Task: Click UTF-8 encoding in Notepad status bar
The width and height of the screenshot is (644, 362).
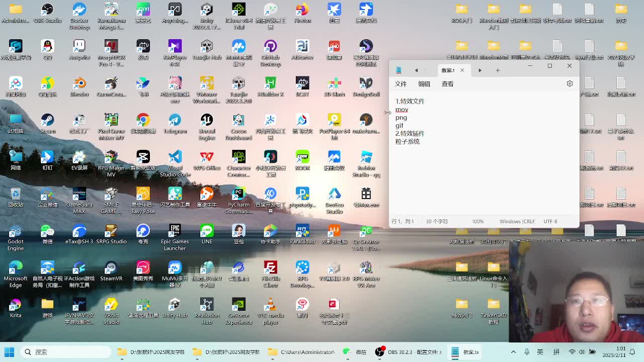Action: click(x=550, y=221)
